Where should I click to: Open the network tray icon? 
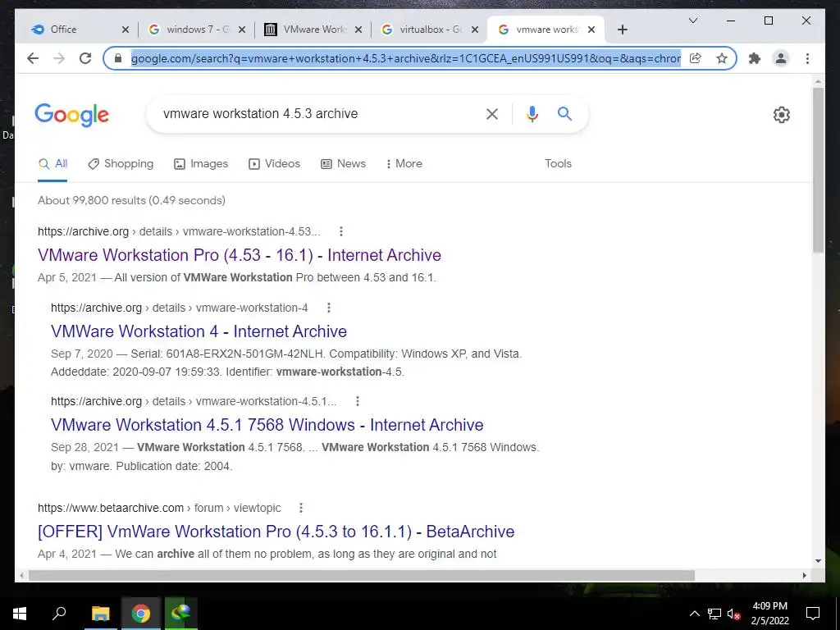[714, 614]
